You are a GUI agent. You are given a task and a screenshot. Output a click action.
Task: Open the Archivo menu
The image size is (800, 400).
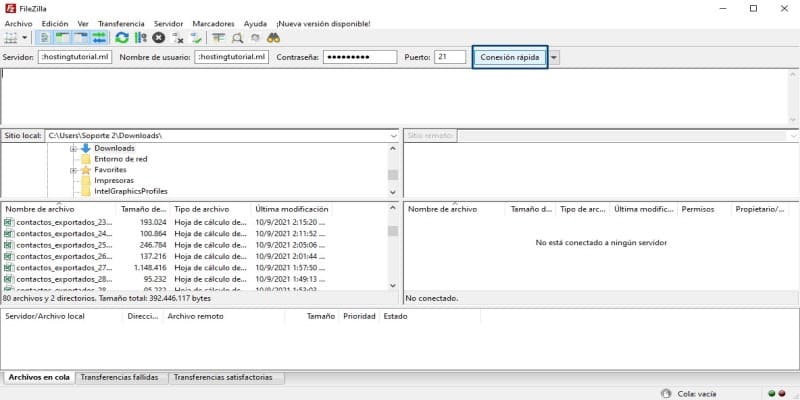click(x=18, y=23)
